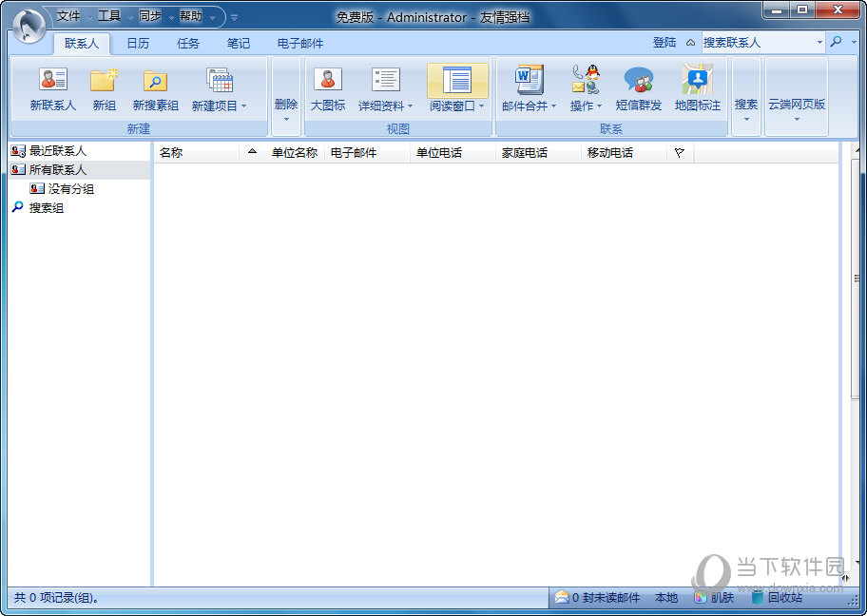The image size is (867, 616).
Task: Sort by 家庭电话 column header
Action: pos(539,153)
